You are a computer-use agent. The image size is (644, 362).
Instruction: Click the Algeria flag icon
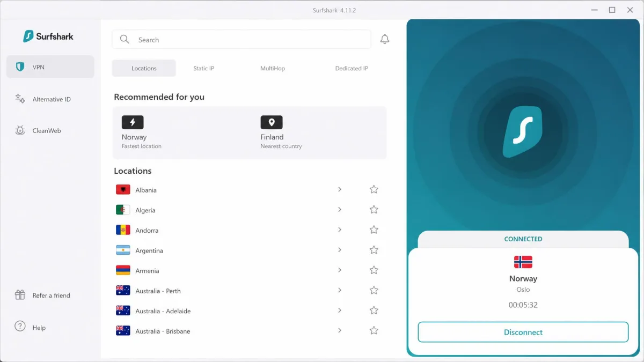[x=123, y=210]
